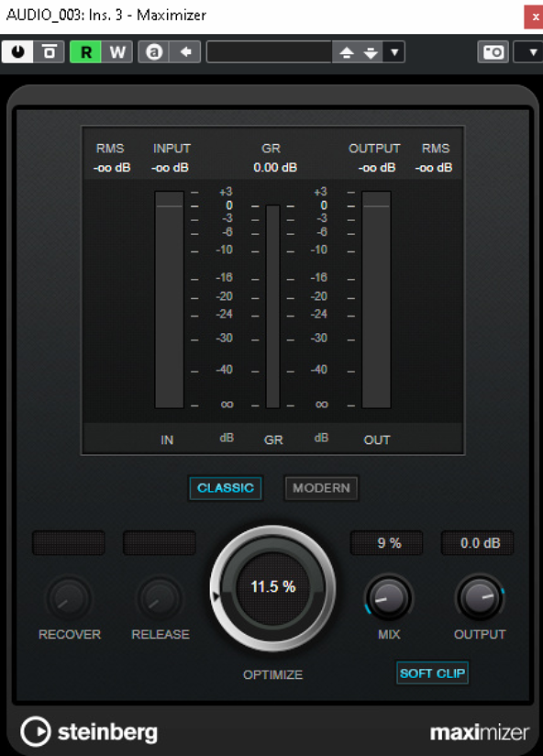Click the OUTPUT -oo dB readout

(377, 167)
